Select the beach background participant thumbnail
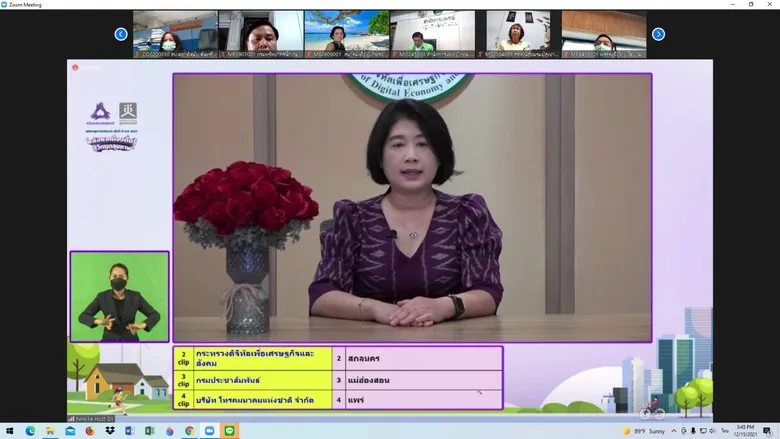 [x=347, y=34]
